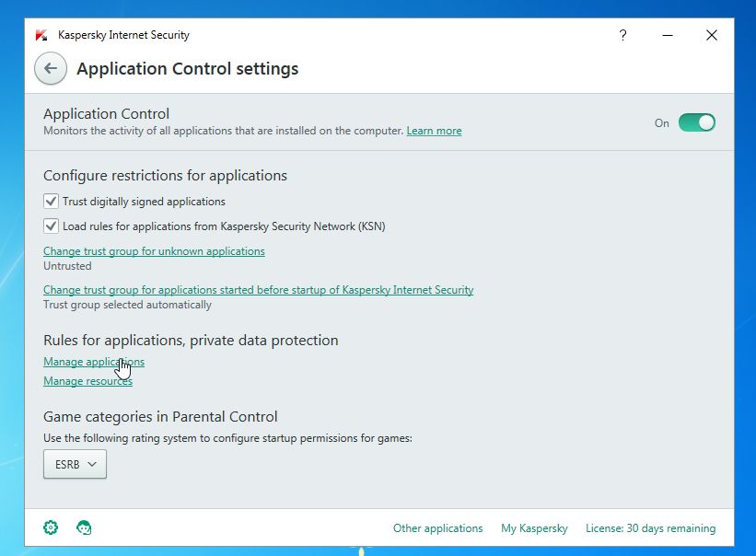Change trust group for applications started before startup
This screenshot has width=756, height=556.
click(258, 290)
